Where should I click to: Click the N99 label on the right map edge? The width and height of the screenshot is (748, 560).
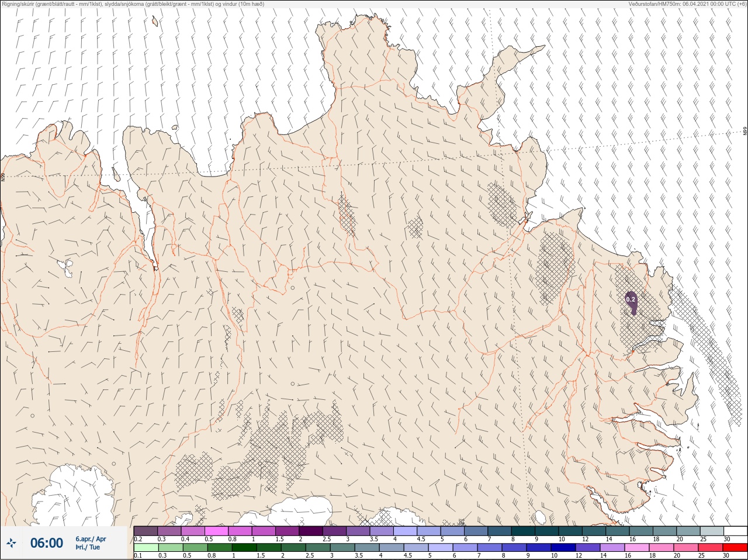point(745,131)
